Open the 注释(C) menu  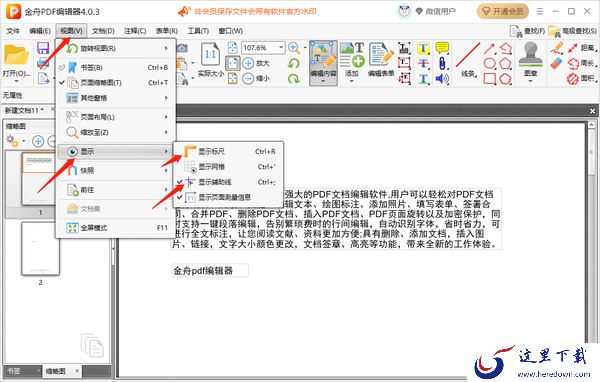click(135, 31)
